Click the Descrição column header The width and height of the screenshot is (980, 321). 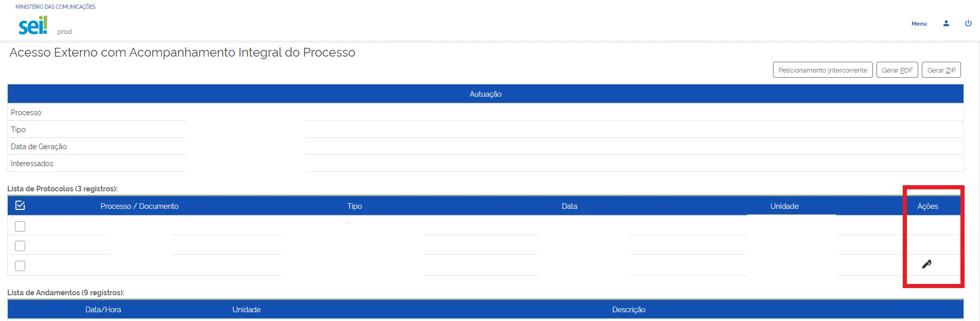(x=628, y=310)
